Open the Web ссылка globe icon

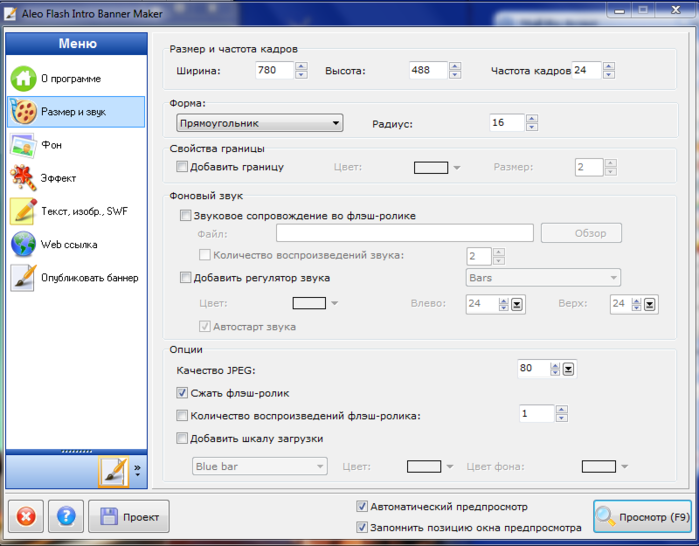[x=23, y=244]
